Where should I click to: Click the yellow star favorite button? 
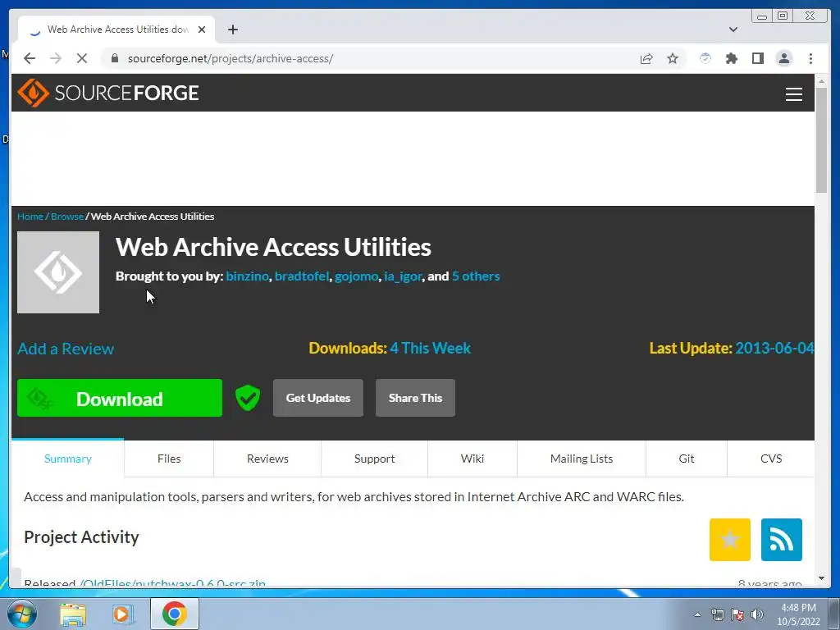pyautogui.click(x=729, y=540)
